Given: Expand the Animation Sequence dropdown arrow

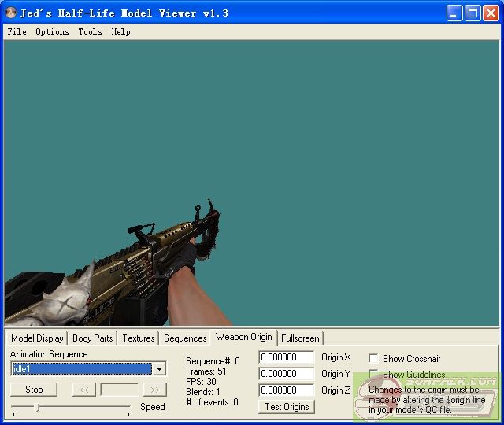Looking at the screenshot, I should (x=159, y=369).
